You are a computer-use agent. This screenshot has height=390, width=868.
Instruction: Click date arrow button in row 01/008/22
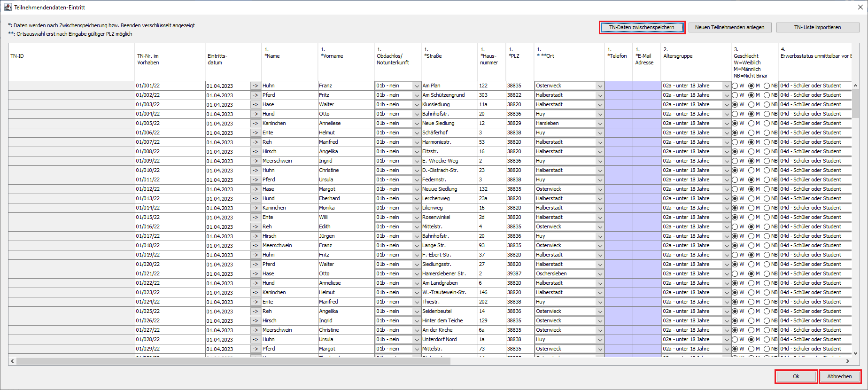[255, 151]
